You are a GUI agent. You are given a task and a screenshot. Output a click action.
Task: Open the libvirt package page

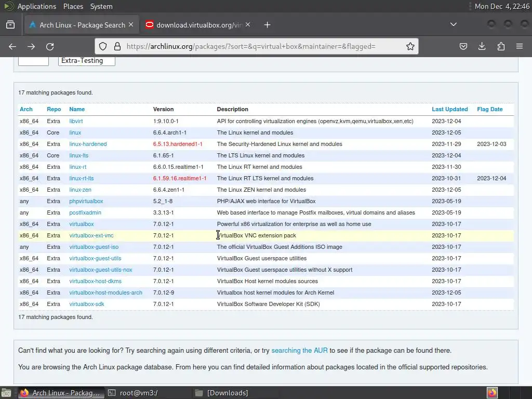(76, 121)
